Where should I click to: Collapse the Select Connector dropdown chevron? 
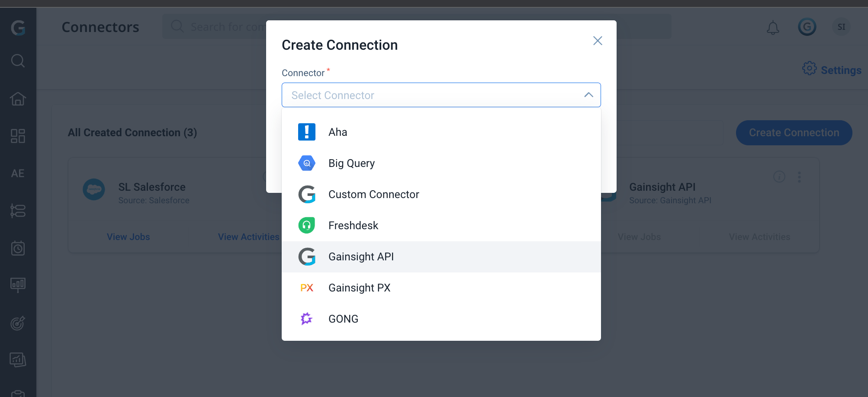coord(588,95)
